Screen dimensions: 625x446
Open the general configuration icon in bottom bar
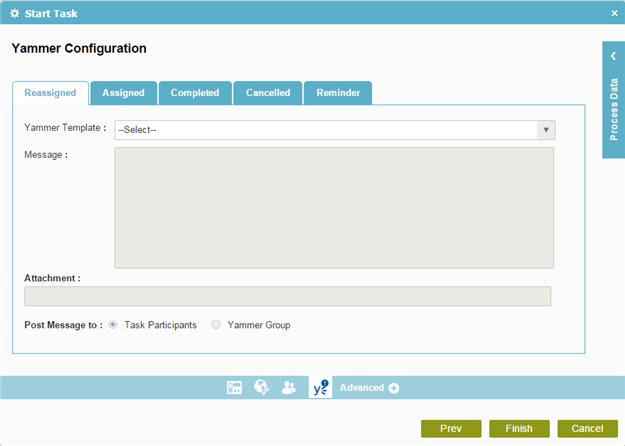coord(234,387)
